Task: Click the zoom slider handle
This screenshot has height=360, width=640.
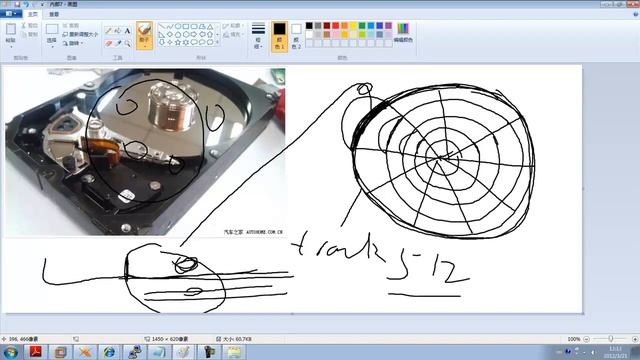Action: [611, 339]
